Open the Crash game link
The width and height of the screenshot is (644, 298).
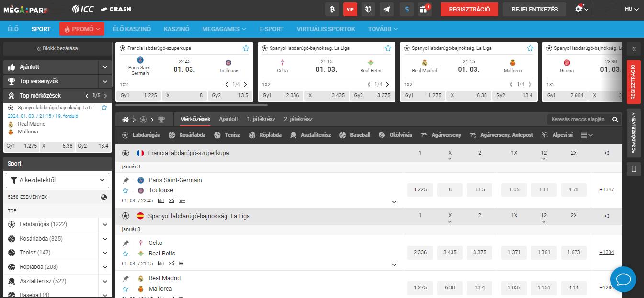click(115, 9)
